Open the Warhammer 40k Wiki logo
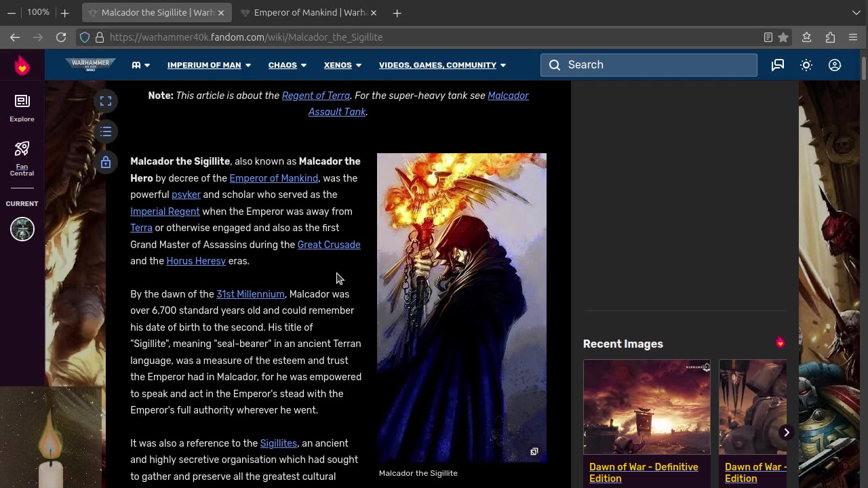Screen dimensions: 868x488 [90, 65]
